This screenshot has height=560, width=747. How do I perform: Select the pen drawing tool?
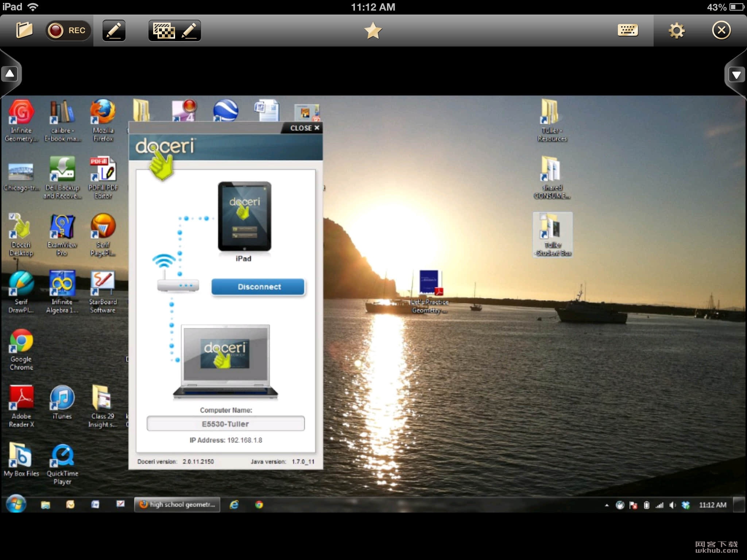coord(114,30)
